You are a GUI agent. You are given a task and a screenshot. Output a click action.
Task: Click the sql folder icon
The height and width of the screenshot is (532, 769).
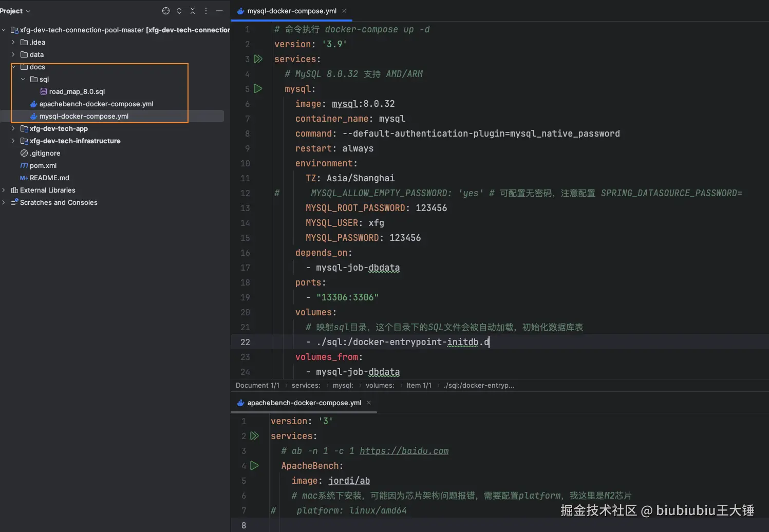[34, 79]
